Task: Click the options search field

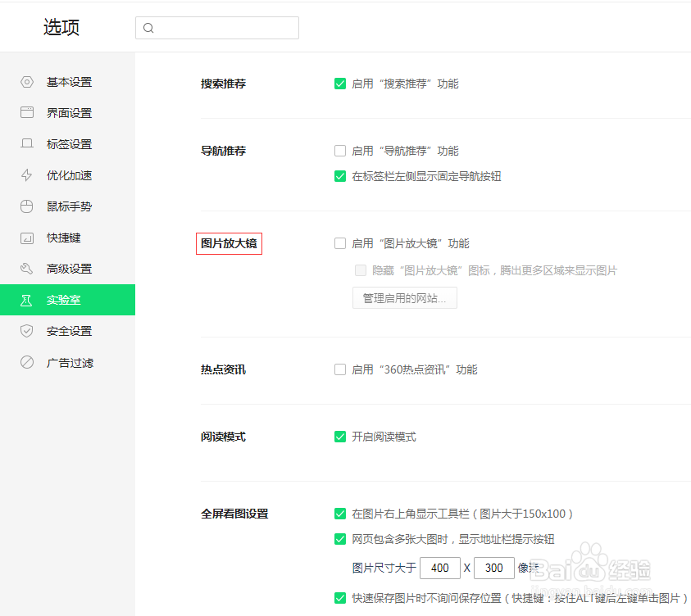Action: (217, 28)
